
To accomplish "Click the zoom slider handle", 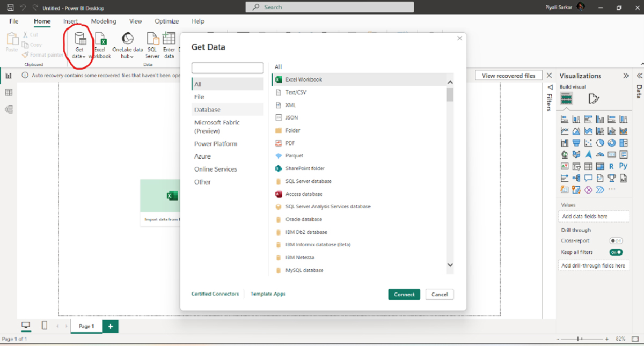I will click(x=579, y=339).
